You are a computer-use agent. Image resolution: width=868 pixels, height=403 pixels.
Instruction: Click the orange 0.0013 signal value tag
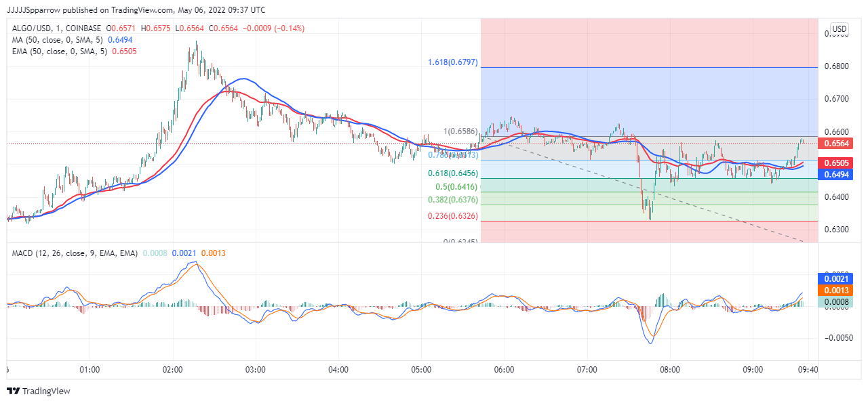click(x=835, y=290)
